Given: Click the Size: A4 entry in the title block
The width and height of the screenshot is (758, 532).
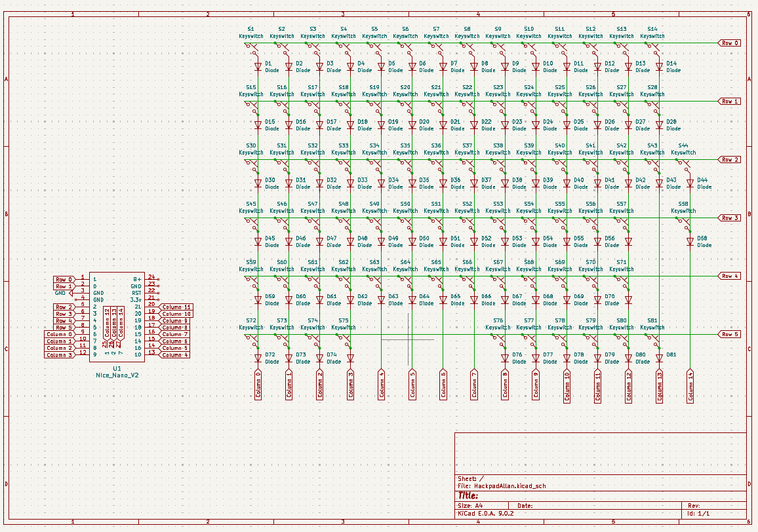Looking at the screenshot, I should pos(470,506).
